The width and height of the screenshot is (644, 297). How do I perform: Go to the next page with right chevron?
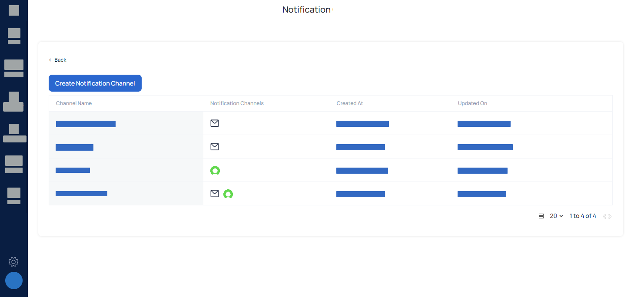tap(610, 216)
